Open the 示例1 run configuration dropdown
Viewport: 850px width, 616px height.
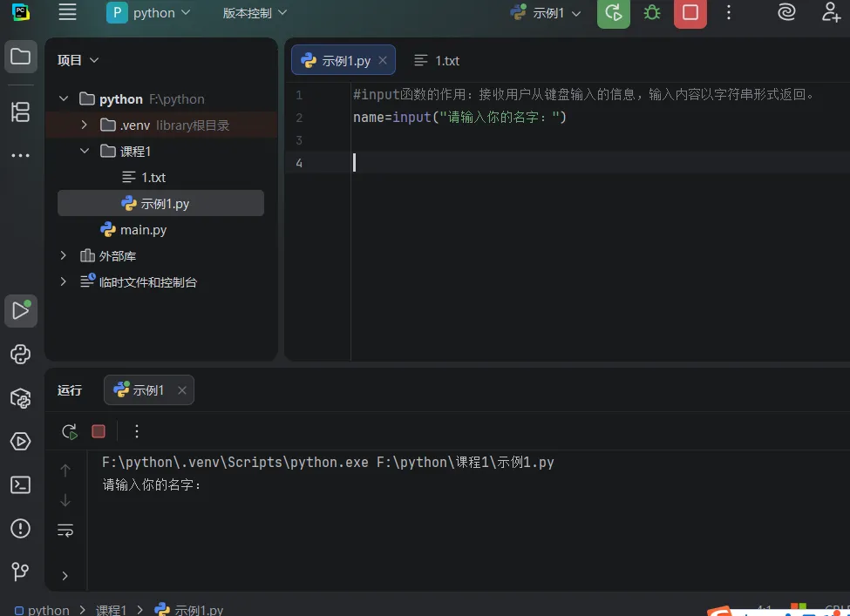pyautogui.click(x=546, y=12)
